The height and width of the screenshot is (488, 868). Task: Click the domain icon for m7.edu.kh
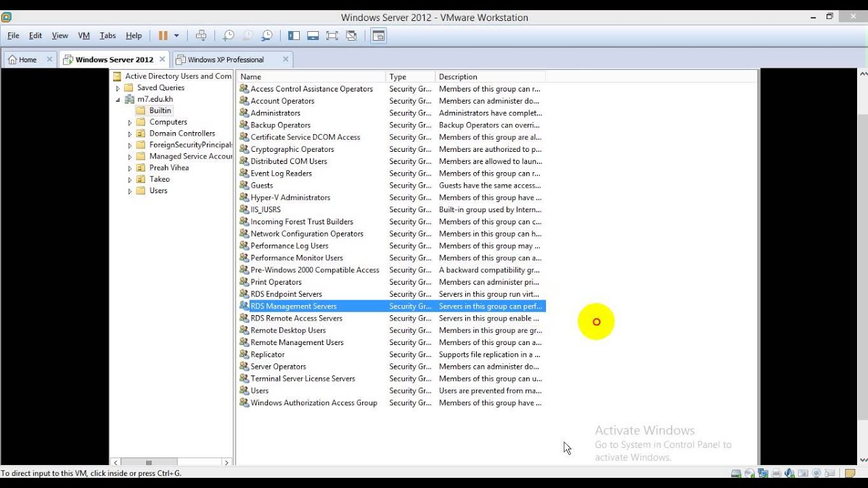130,99
